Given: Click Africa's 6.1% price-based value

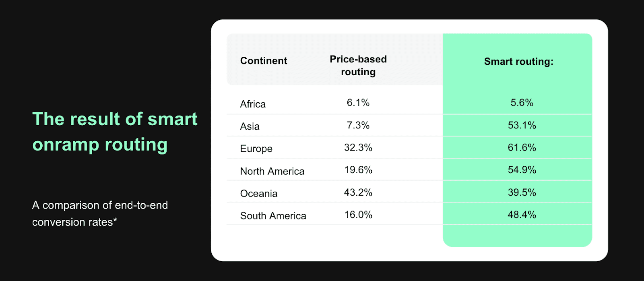Looking at the screenshot, I should click(358, 103).
